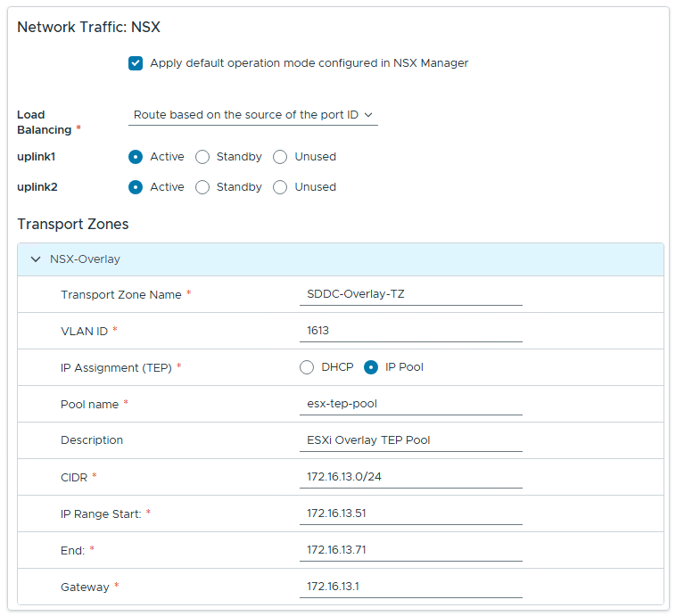Open the Load Balancing dropdown
Viewport: 676px width, 616px height.
(x=252, y=115)
